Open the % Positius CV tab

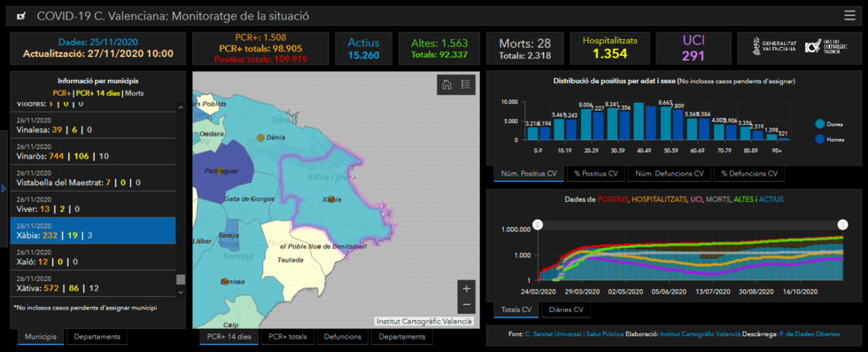point(595,174)
